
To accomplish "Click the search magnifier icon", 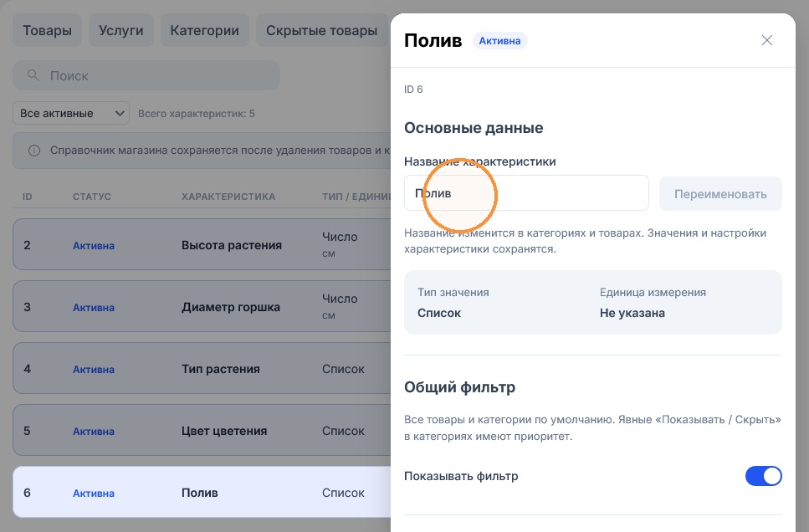I will tap(33, 75).
